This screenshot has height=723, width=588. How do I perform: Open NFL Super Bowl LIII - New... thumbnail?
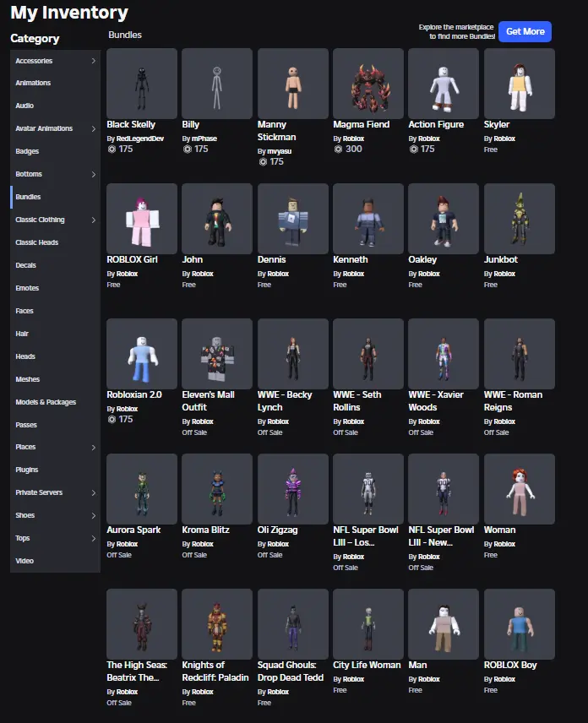click(x=444, y=489)
